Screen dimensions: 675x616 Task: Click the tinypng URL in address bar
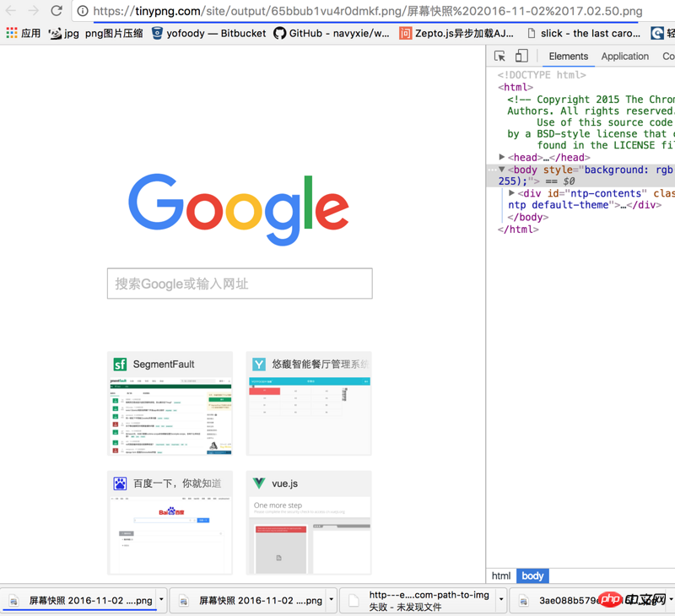[x=368, y=11]
